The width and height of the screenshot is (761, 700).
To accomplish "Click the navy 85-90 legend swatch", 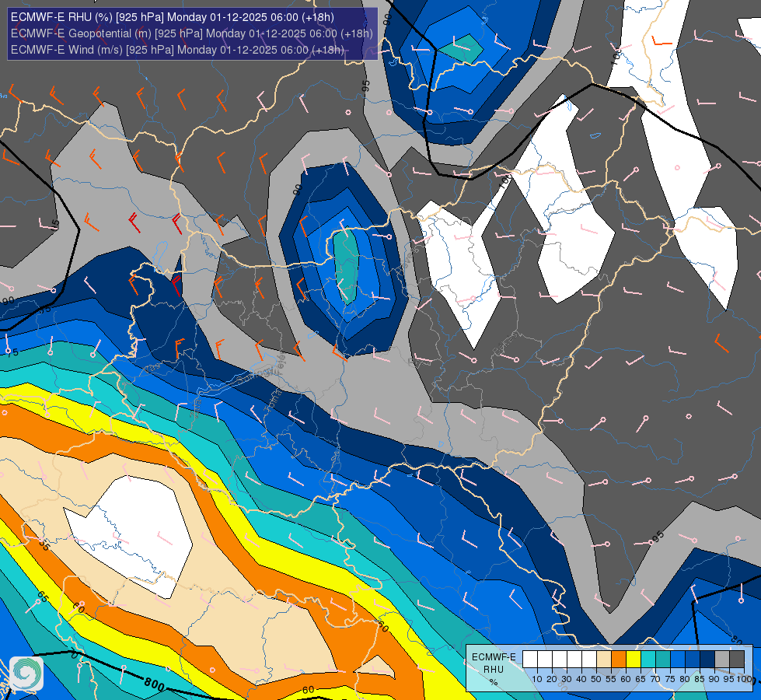I will tap(707, 660).
